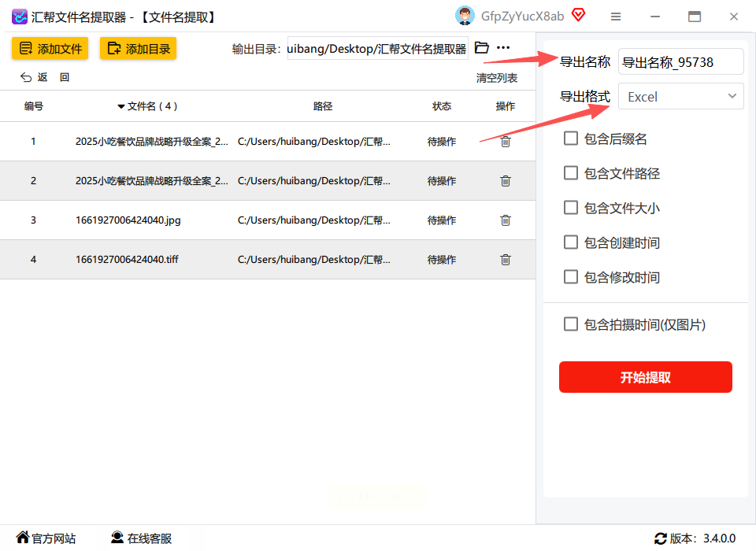This screenshot has width=756, height=551.
Task: Click the version refresh icon
Action: (661, 538)
